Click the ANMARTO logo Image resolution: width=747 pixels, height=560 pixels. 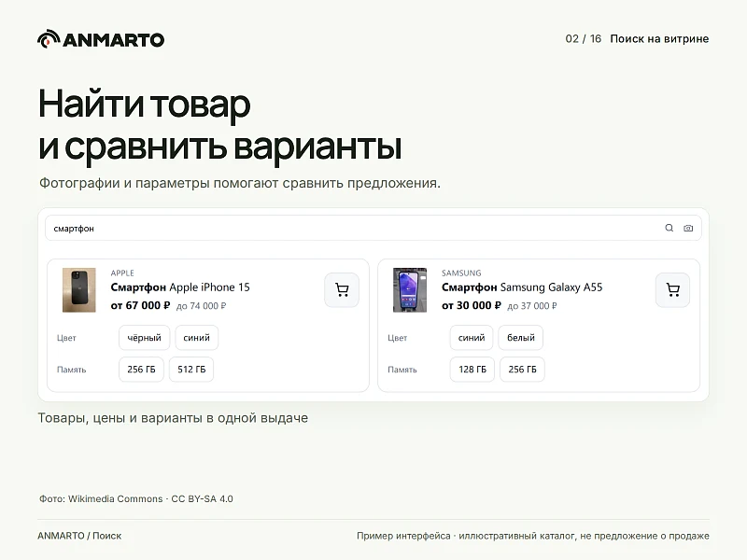point(101,39)
